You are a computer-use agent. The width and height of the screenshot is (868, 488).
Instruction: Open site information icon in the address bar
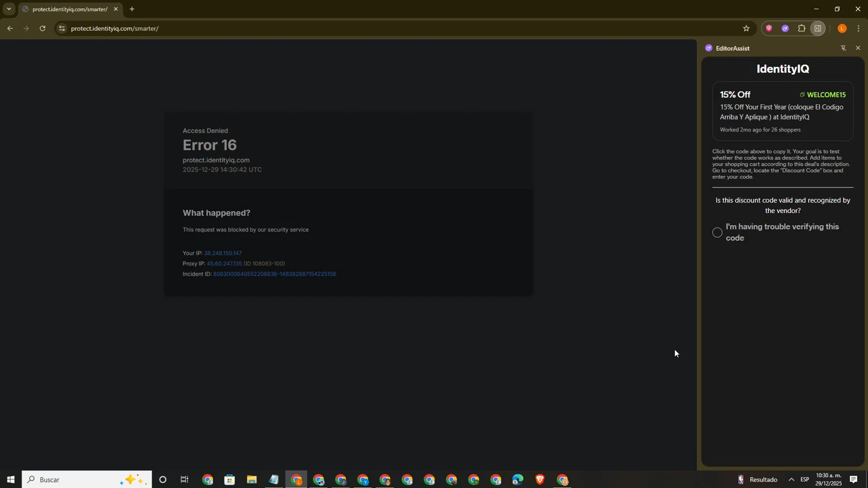[x=62, y=28]
